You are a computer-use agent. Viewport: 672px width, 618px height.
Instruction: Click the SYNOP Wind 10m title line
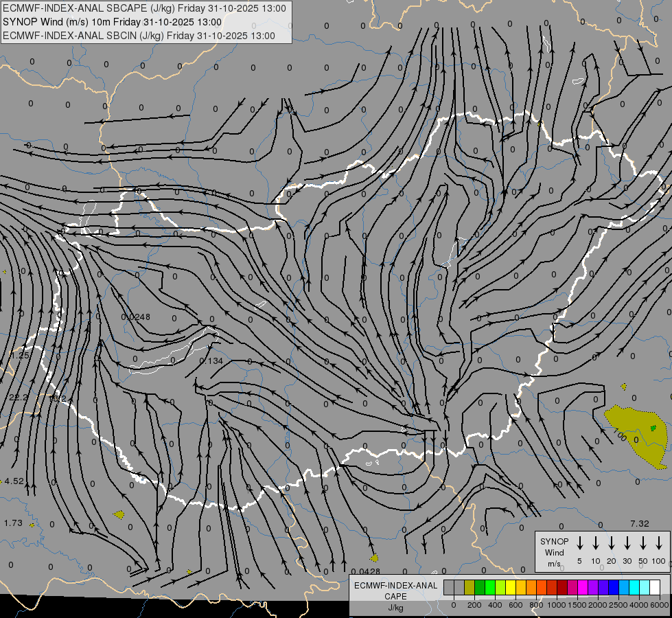[112, 22]
